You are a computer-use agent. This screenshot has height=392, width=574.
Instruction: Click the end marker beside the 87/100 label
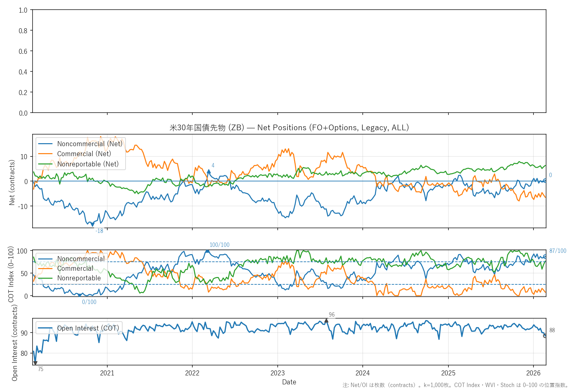point(545,256)
